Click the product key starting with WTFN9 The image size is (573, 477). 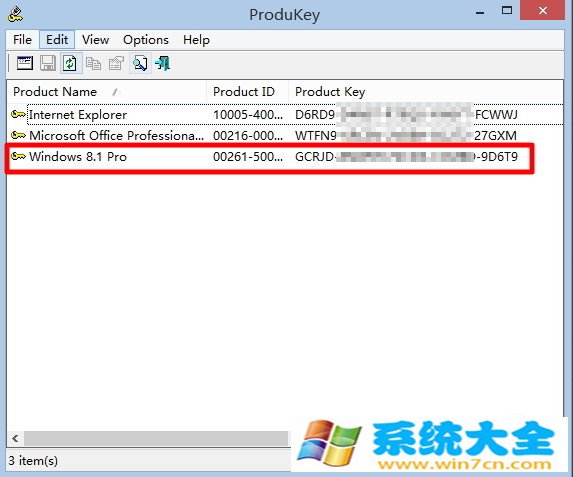coord(406,136)
